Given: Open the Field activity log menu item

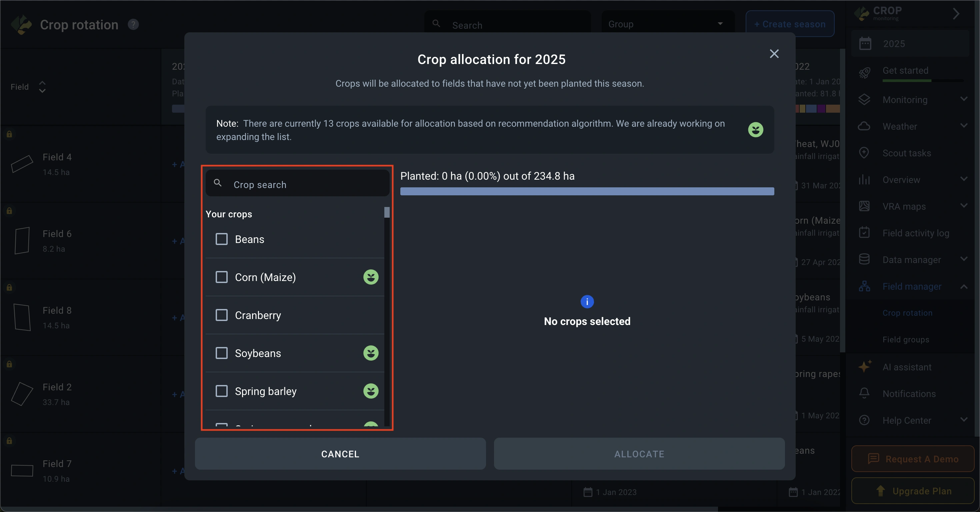Looking at the screenshot, I should pos(915,233).
